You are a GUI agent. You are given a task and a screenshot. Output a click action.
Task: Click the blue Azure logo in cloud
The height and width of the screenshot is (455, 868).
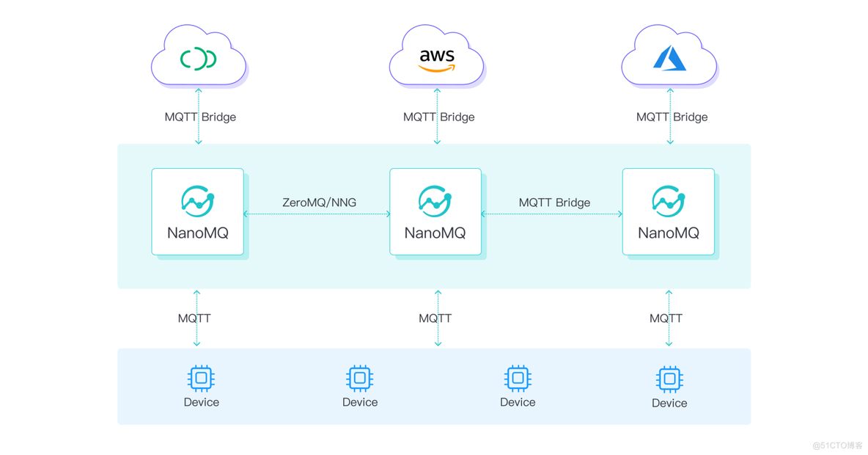pyautogui.click(x=670, y=58)
